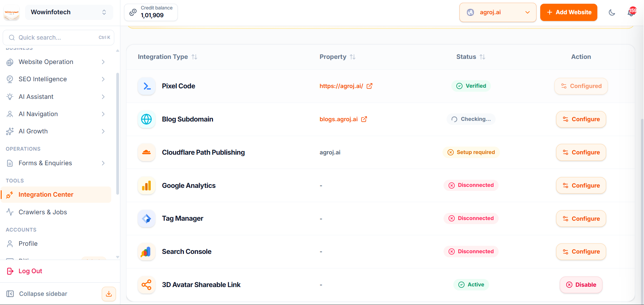Expand Forms & Enquiries submenu
Image resolution: width=644 pixels, height=305 pixels.
point(56,163)
